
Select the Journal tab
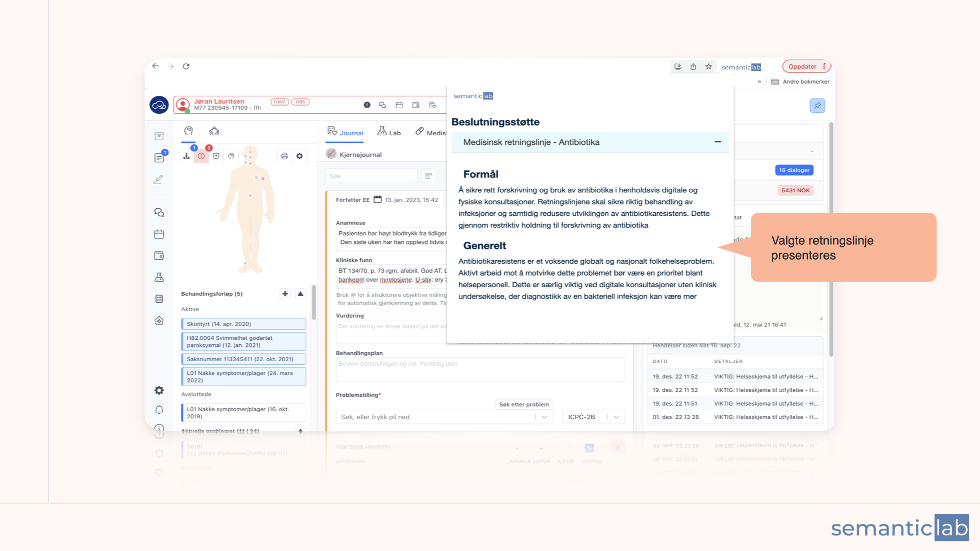pos(346,132)
